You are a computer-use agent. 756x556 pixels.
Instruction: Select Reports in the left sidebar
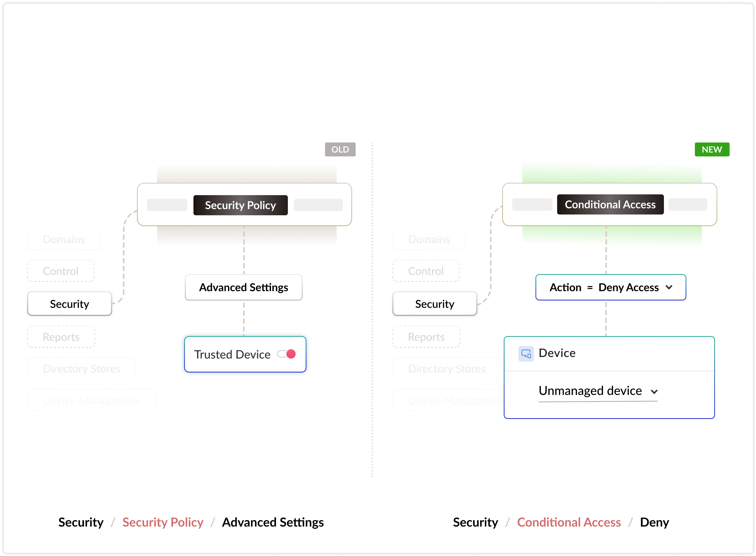tap(61, 337)
